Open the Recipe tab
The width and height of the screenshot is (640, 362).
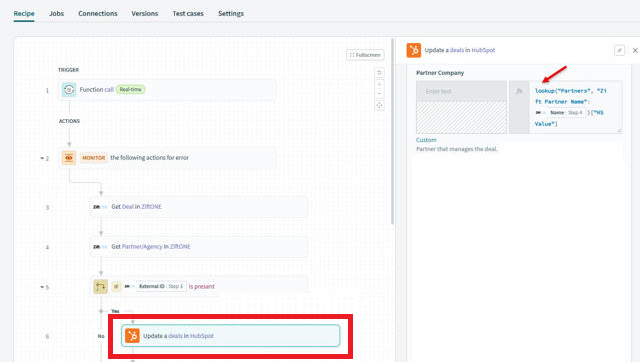(x=24, y=13)
